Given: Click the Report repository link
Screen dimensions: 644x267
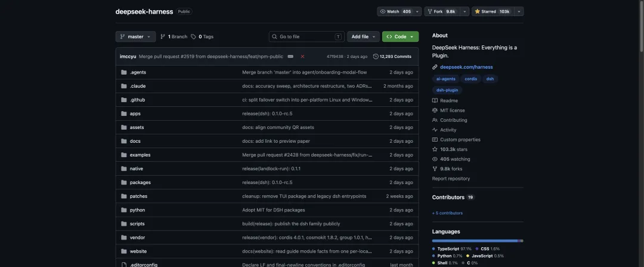Looking at the screenshot, I should click(451, 179).
